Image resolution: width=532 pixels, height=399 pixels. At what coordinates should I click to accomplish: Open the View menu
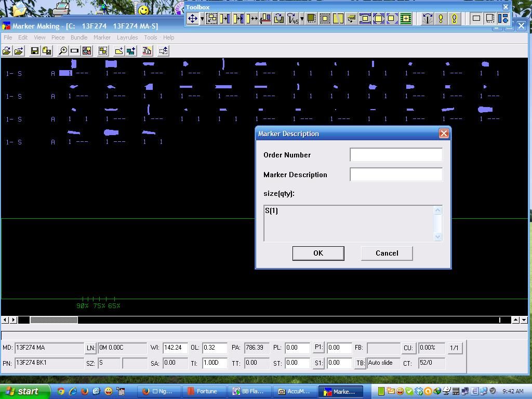pyautogui.click(x=39, y=37)
